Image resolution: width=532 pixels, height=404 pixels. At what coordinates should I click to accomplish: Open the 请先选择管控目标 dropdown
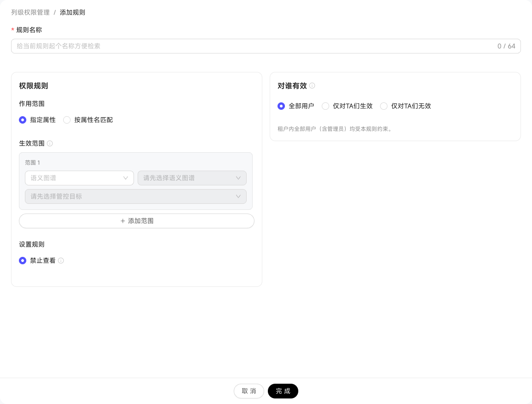point(136,196)
